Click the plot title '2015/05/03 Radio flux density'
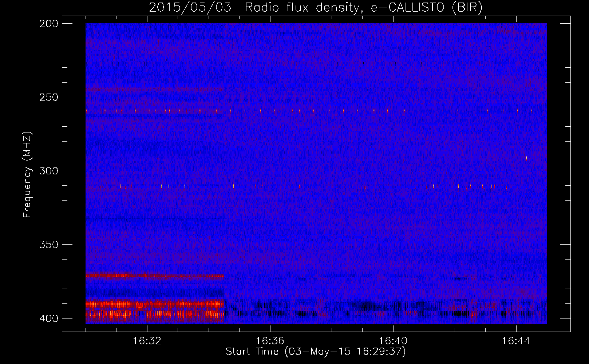Screen dimensions: 589x364 tap(316, 8)
